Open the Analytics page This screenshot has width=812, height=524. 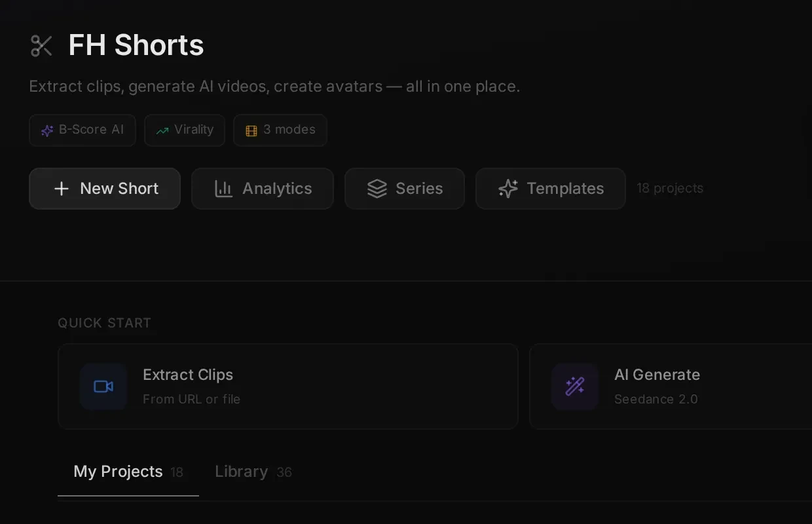263,189
